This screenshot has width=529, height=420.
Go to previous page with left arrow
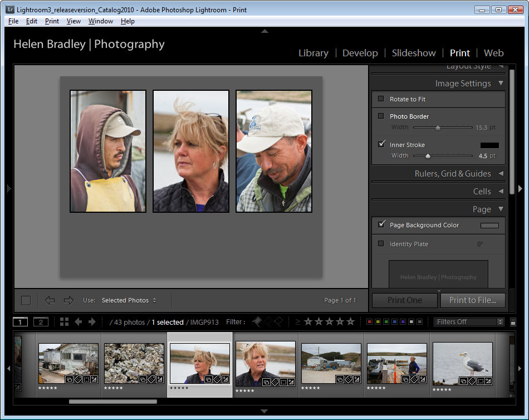click(50, 300)
